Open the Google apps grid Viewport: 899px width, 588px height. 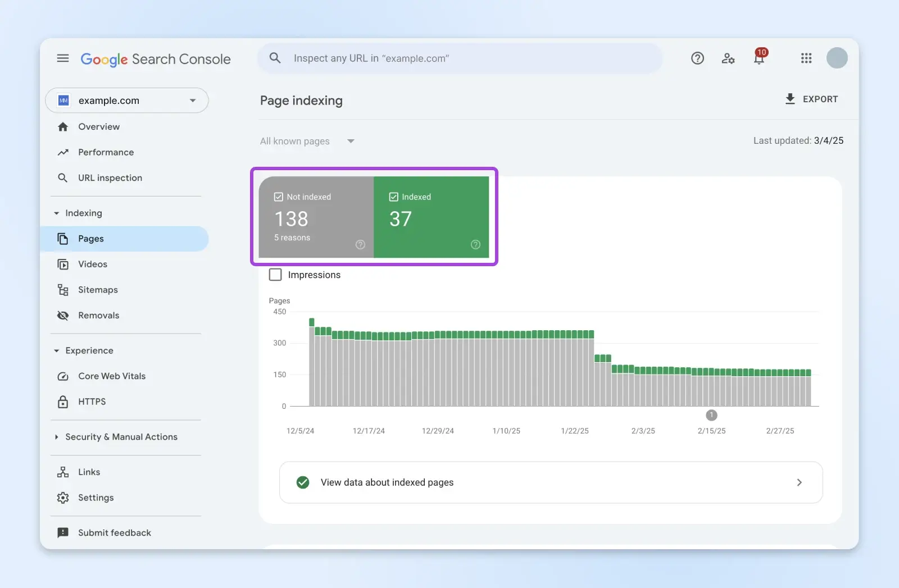[x=806, y=58]
